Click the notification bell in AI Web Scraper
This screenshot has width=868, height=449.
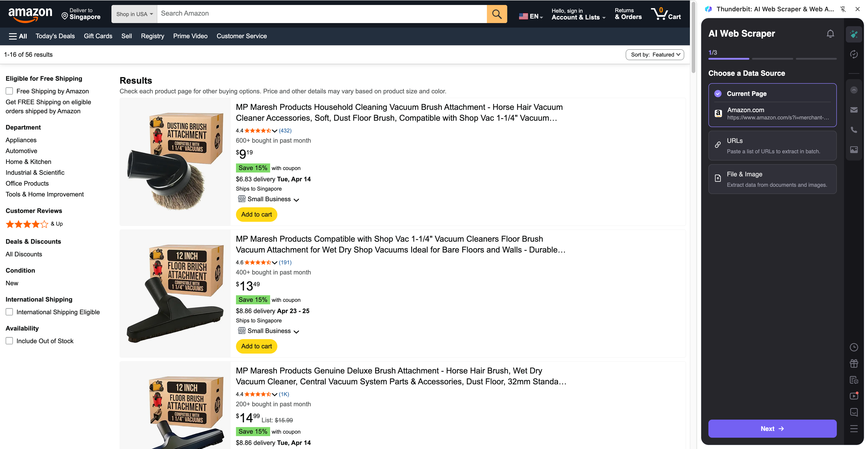tap(830, 34)
